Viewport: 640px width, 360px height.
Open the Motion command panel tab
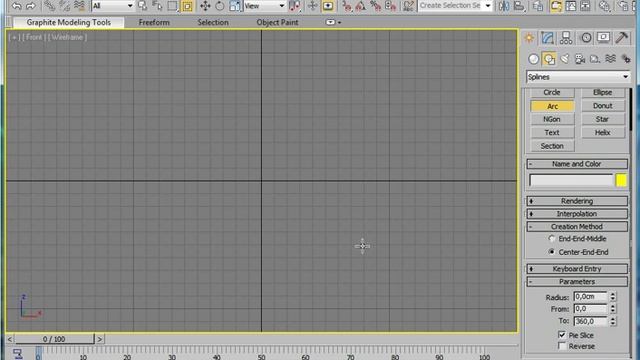[x=586, y=38]
